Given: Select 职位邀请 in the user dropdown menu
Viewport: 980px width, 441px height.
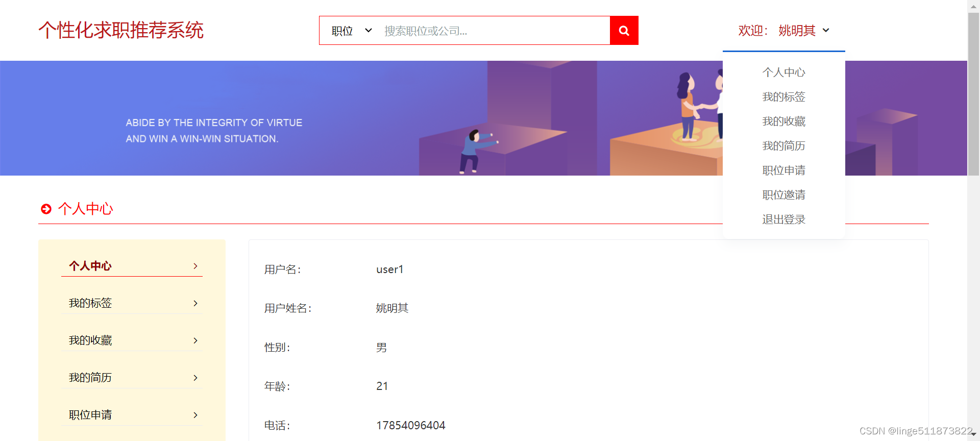Looking at the screenshot, I should (783, 195).
